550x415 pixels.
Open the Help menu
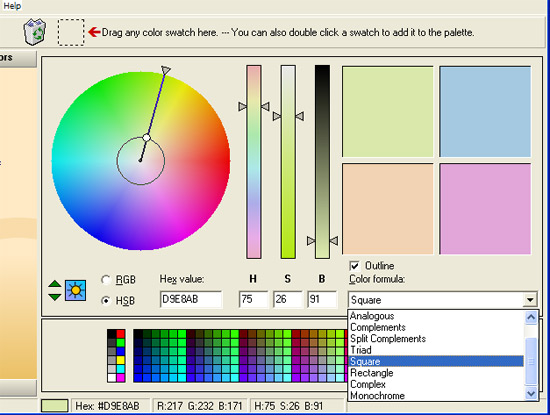[x=12, y=6]
